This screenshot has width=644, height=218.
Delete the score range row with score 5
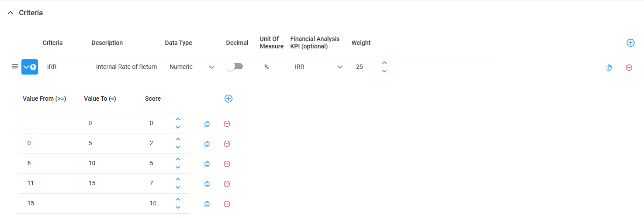click(227, 164)
